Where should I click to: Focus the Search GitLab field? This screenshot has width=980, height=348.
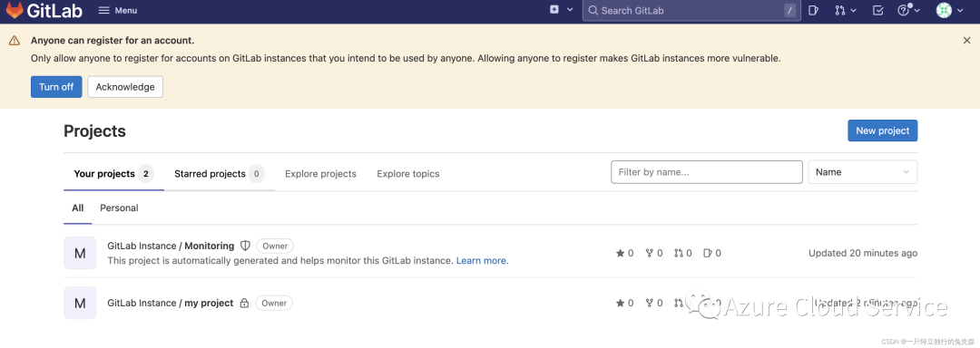691,11
